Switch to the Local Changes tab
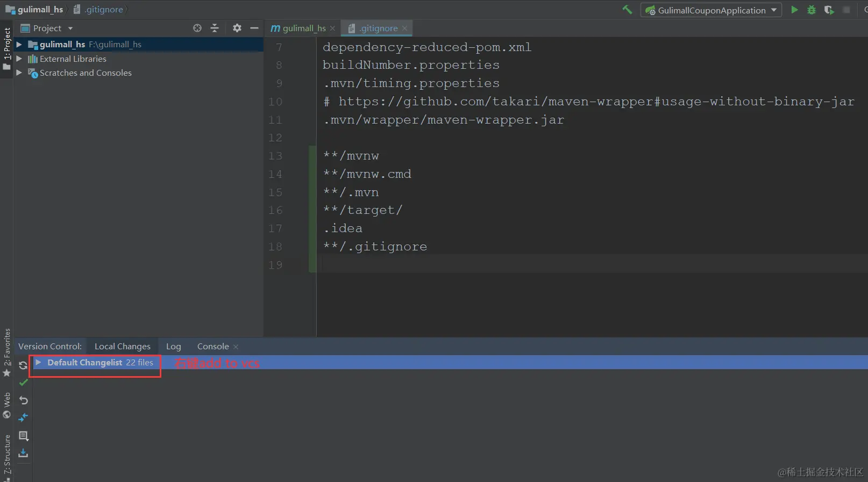 (x=123, y=347)
